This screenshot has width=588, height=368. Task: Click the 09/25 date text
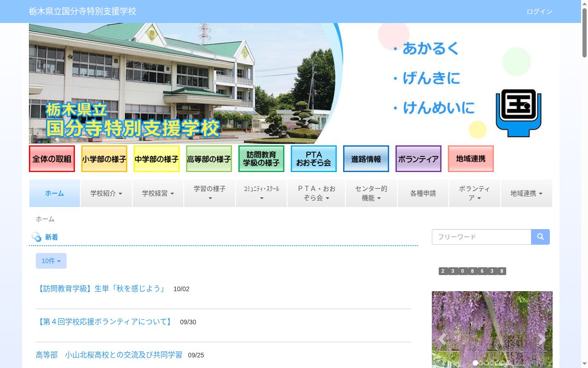(x=196, y=355)
